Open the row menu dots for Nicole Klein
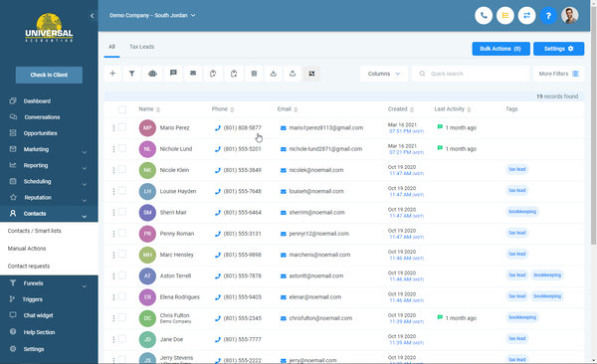Screen dimensions: 597x364 coord(113,170)
